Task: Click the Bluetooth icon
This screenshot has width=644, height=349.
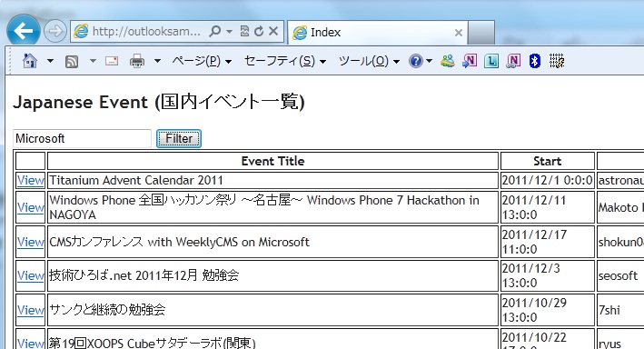Action: [534, 61]
